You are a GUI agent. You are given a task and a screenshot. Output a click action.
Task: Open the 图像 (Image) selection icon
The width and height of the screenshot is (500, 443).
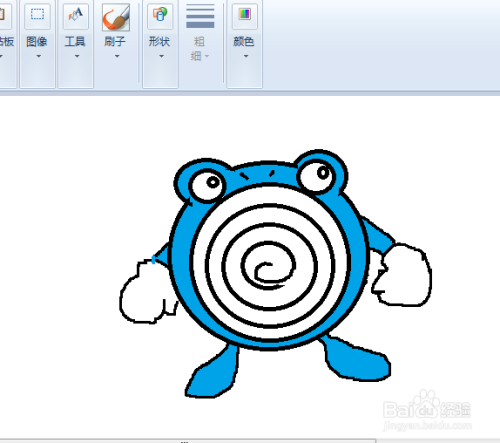click(37, 15)
